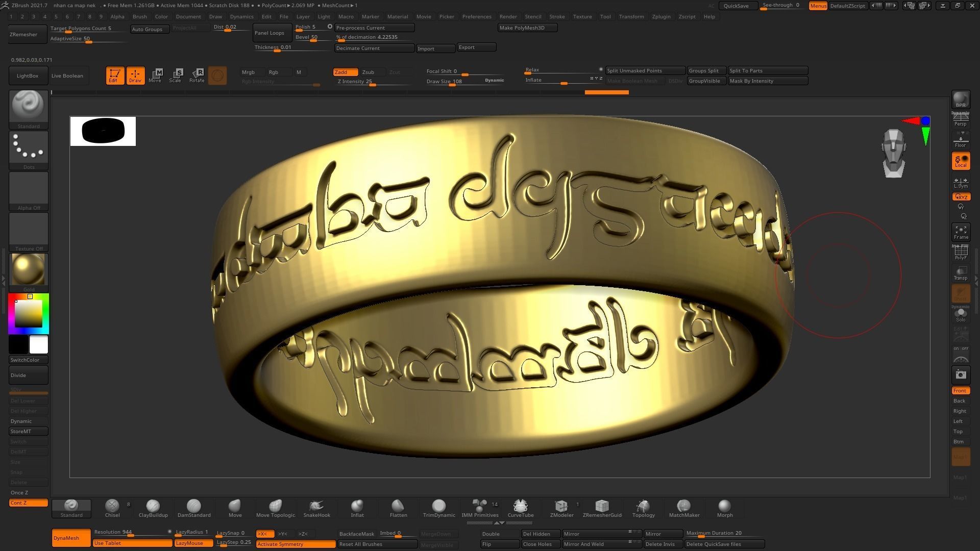
Task: Open the Standard brush thumbnail picker
Action: [x=29, y=109]
